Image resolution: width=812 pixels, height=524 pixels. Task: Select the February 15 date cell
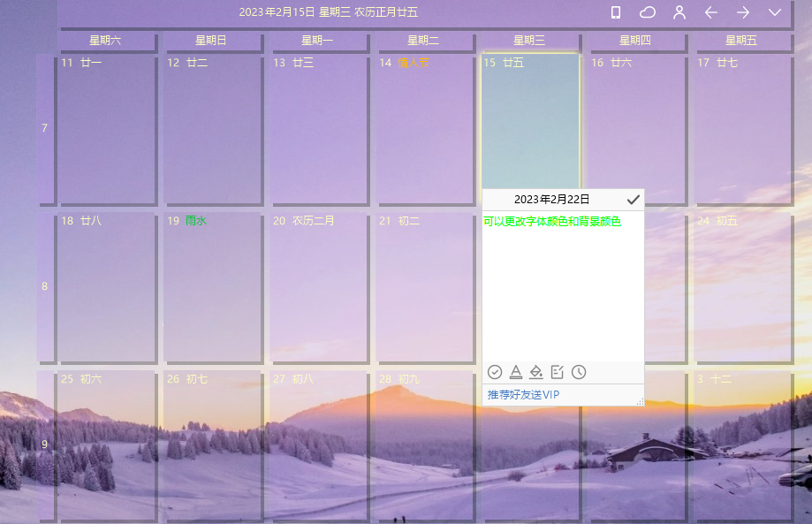pos(530,124)
